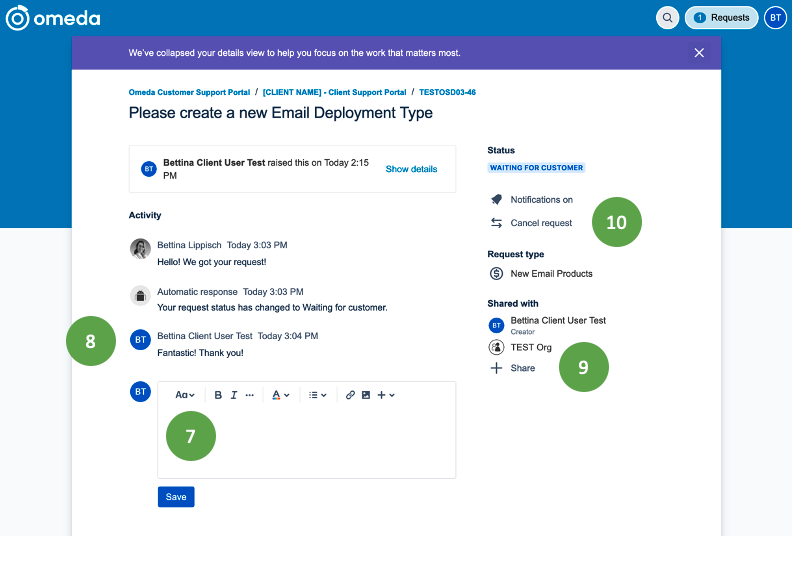
Task: Dismiss the collapsed details banner
Action: (699, 53)
